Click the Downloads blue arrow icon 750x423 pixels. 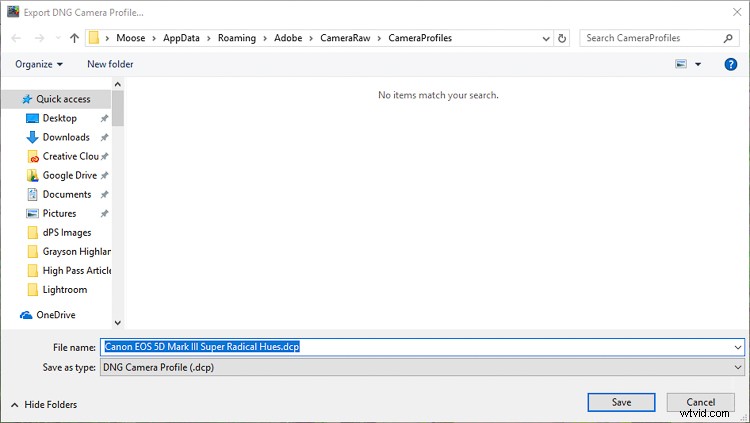(32, 137)
